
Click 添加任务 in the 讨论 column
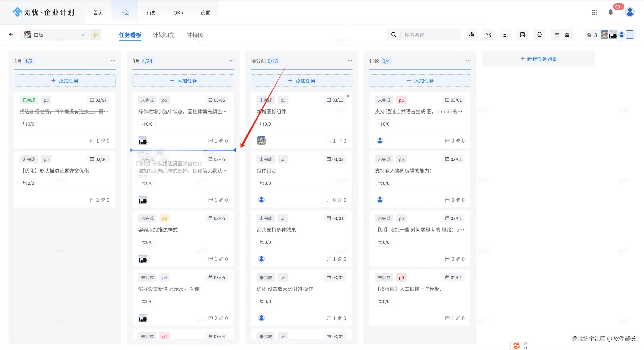point(420,81)
